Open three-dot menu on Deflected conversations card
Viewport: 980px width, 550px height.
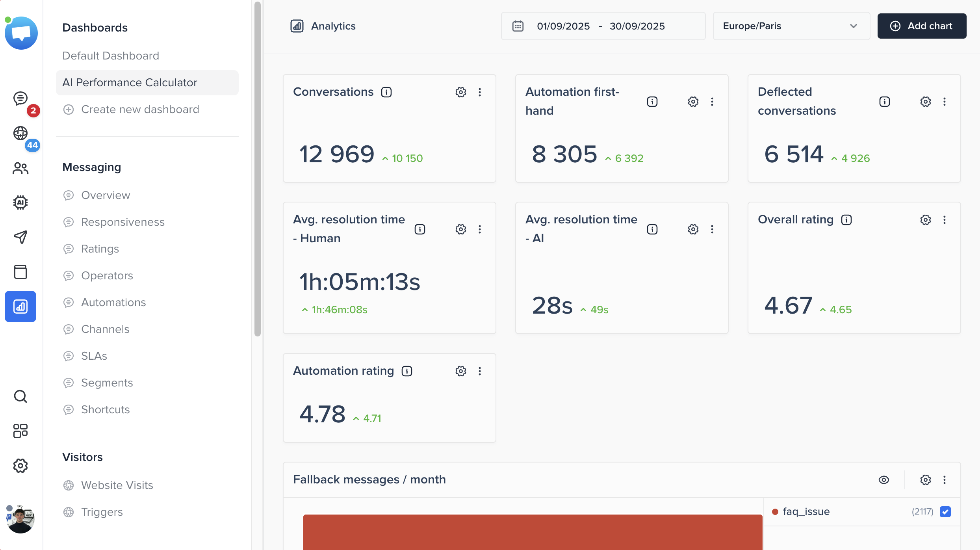pyautogui.click(x=945, y=102)
